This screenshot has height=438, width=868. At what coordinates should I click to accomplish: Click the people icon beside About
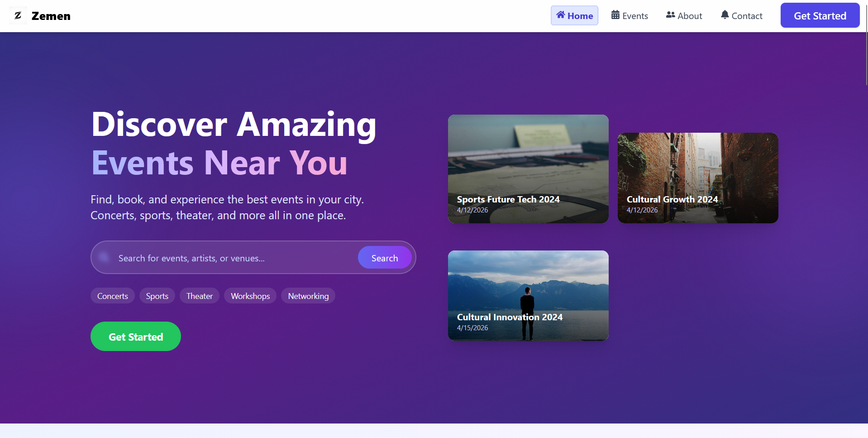[670, 15]
